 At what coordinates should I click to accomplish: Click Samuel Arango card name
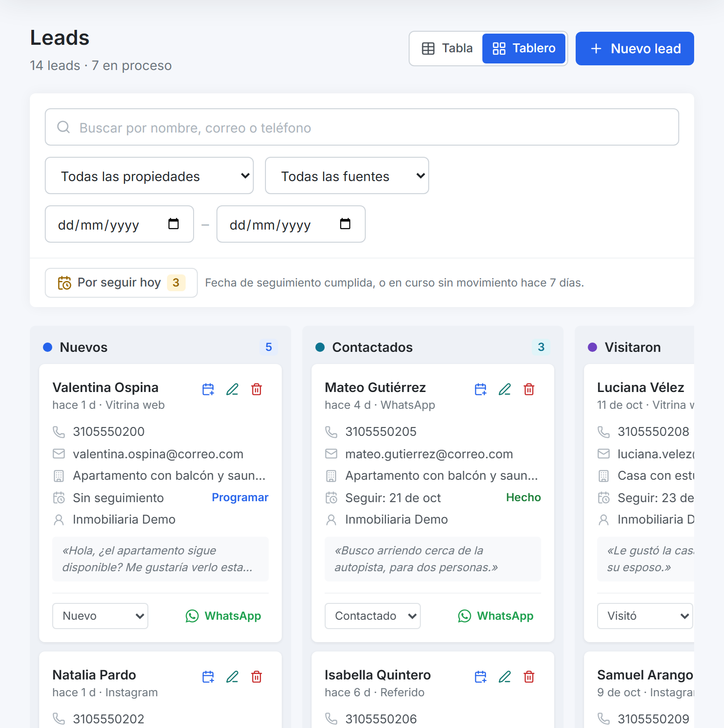coord(645,675)
